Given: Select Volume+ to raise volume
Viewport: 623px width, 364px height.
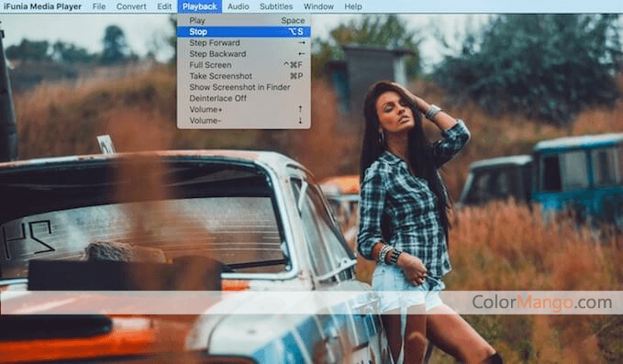Looking at the screenshot, I should (243, 109).
